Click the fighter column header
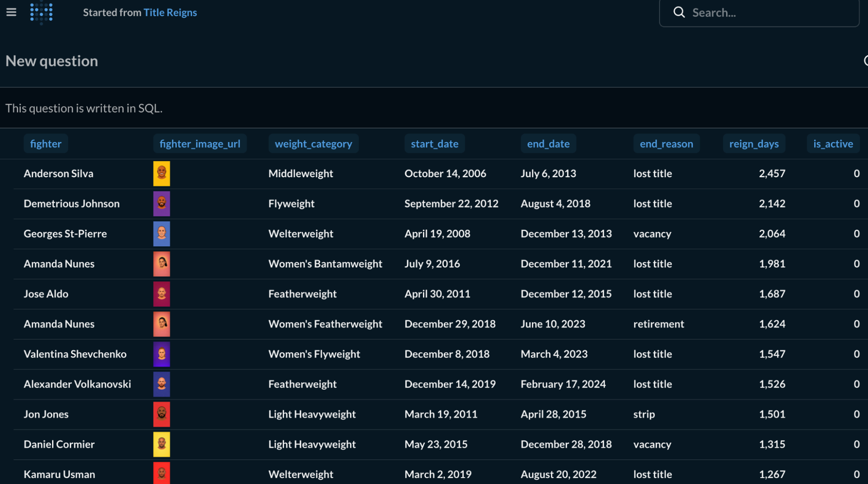 46,144
